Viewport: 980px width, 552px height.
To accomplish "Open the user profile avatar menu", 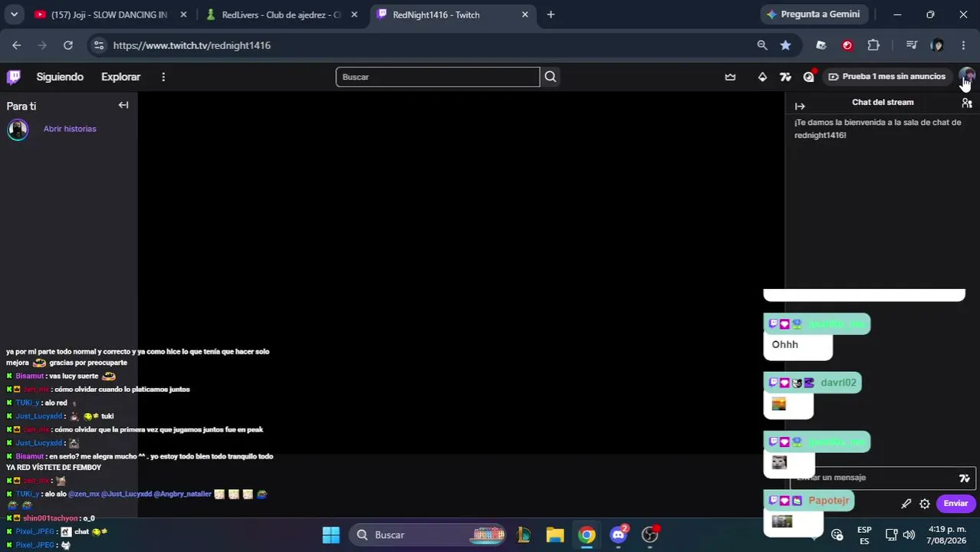I will coord(967,77).
